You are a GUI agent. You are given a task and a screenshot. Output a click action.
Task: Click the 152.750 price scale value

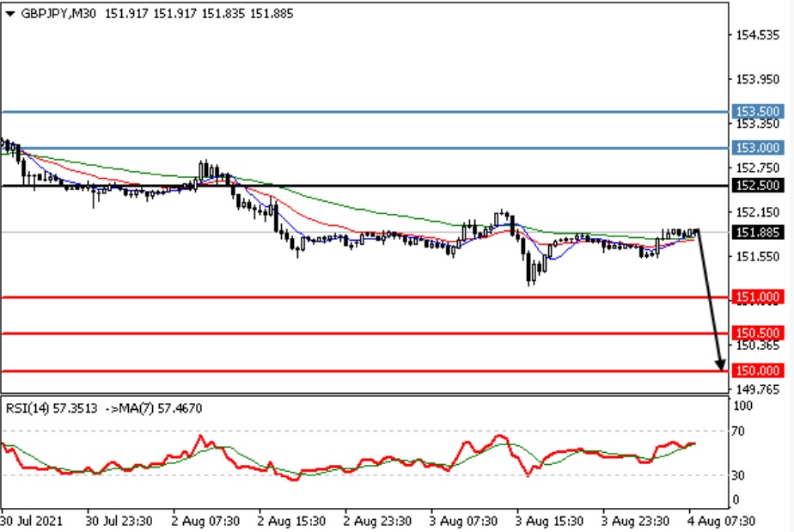(758, 168)
